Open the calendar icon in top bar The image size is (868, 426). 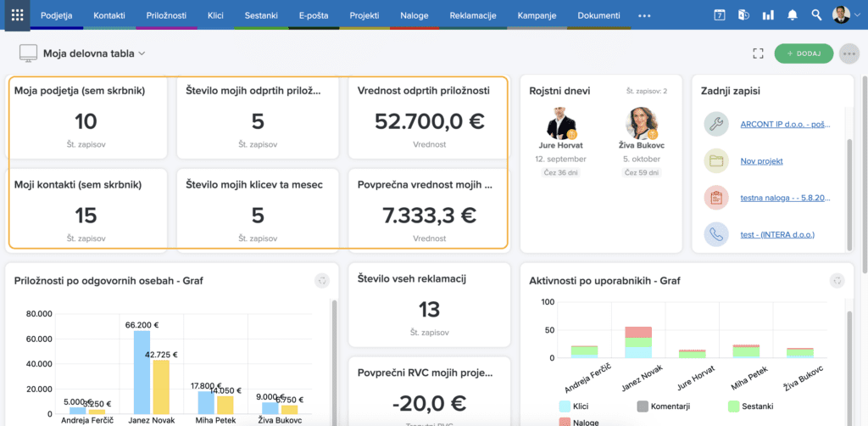[x=720, y=15]
